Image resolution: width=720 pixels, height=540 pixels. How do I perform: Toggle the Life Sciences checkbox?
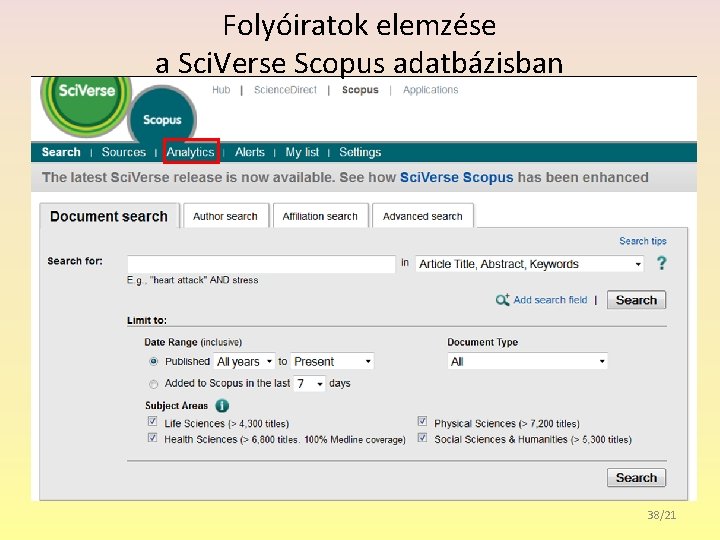152,422
